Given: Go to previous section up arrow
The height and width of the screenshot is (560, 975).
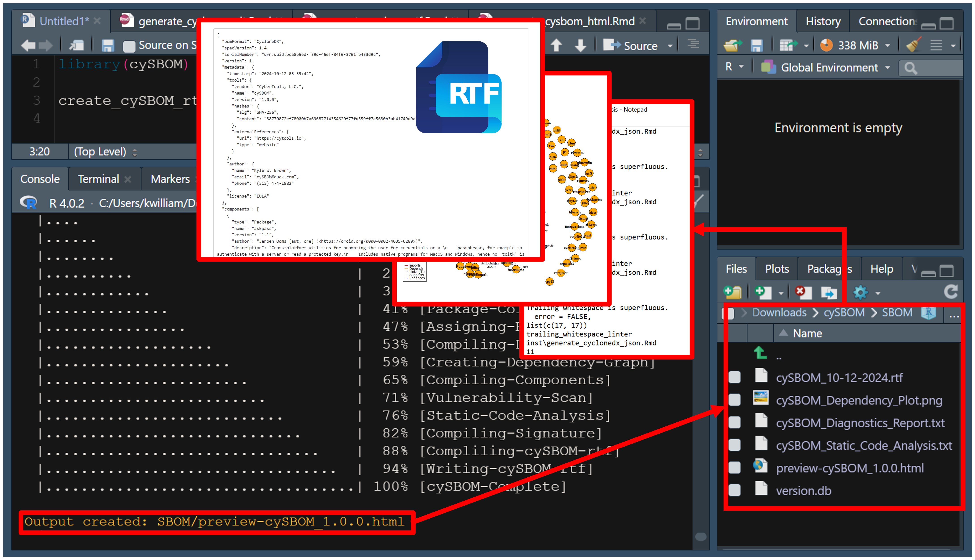Looking at the screenshot, I should coord(556,45).
